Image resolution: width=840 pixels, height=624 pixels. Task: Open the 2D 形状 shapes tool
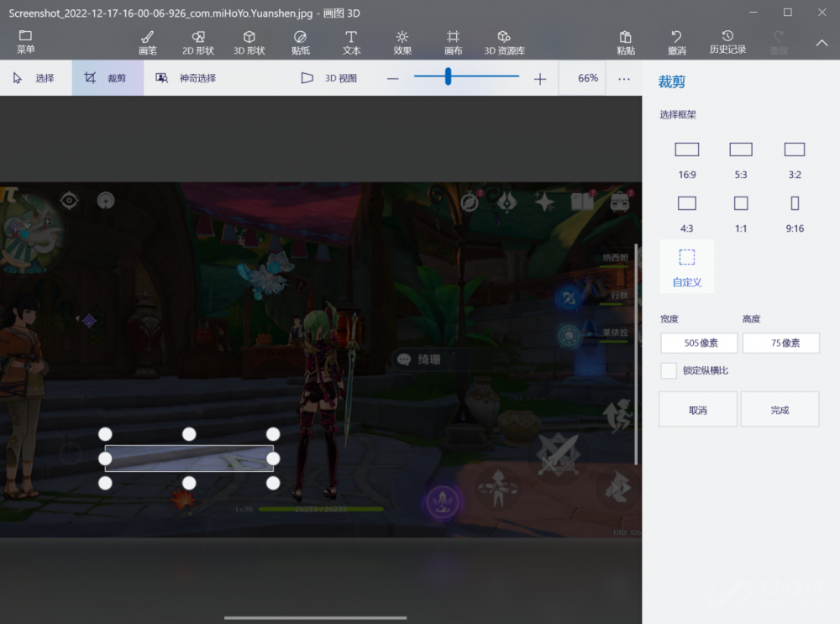pyautogui.click(x=198, y=42)
